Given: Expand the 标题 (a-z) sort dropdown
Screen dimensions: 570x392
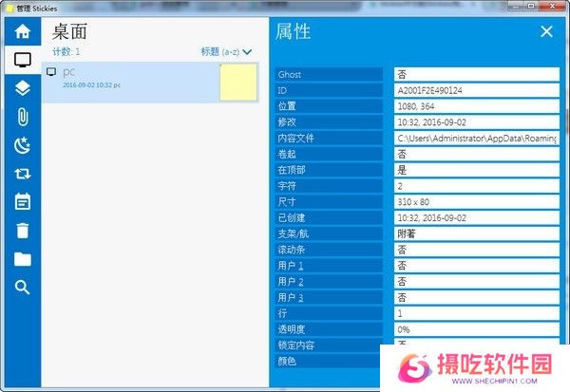Looking at the screenshot, I should [226, 52].
